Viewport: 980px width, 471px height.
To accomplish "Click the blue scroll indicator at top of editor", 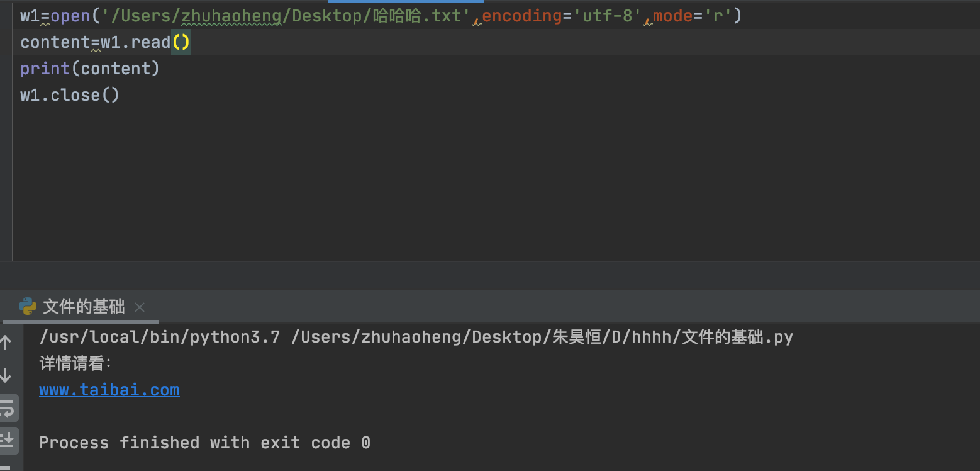I will 404,2.
